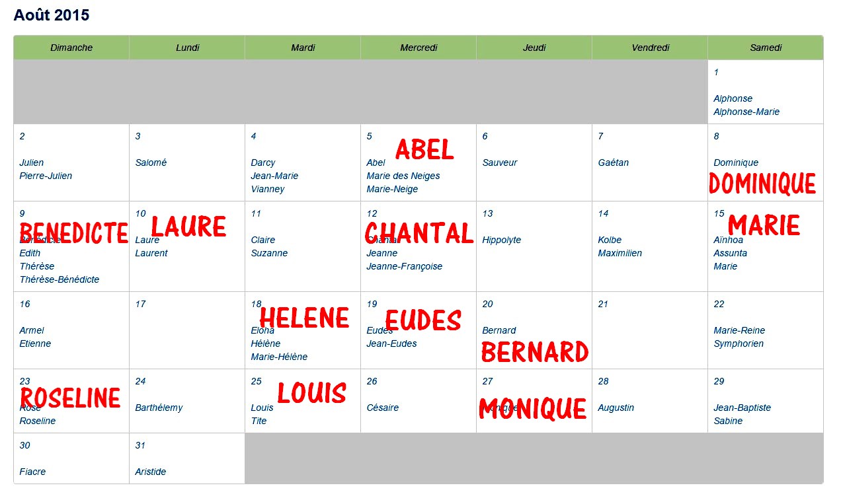Click the Alphonse-Marie name on August 1
841x504 pixels.
pyautogui.click(x=746, y=112)
